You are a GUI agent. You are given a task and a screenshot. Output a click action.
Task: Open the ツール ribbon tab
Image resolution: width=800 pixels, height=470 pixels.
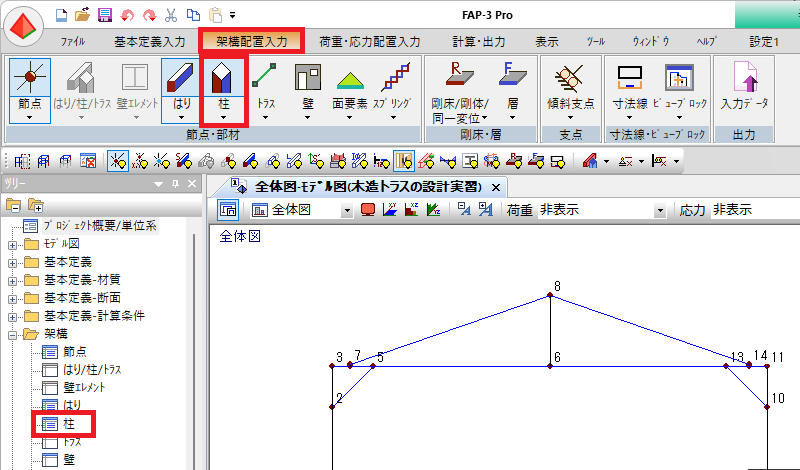pos(595,41)
